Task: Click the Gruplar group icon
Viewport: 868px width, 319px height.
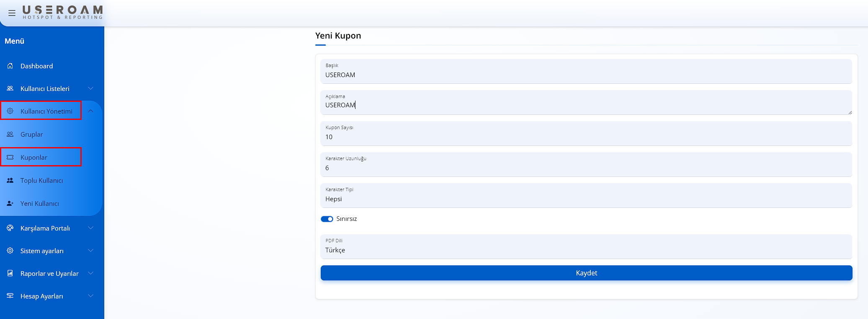Action: 10,134
